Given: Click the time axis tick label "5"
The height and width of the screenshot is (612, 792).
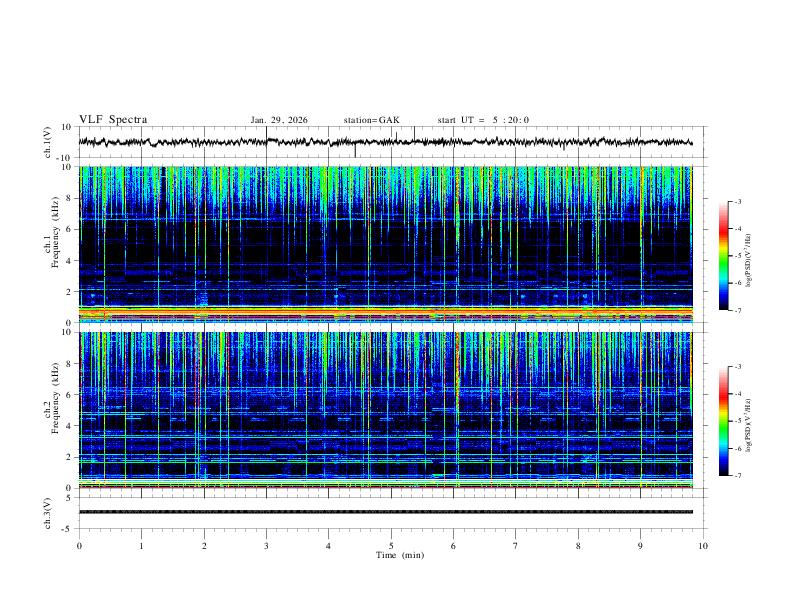Looking at the screenshot, I should pos(391,546).
